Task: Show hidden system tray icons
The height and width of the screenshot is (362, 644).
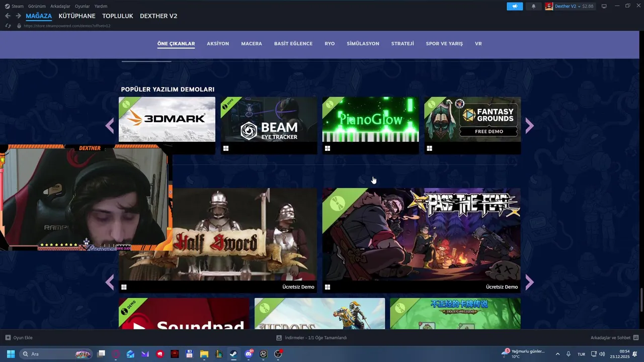Action: pos(557,354)
